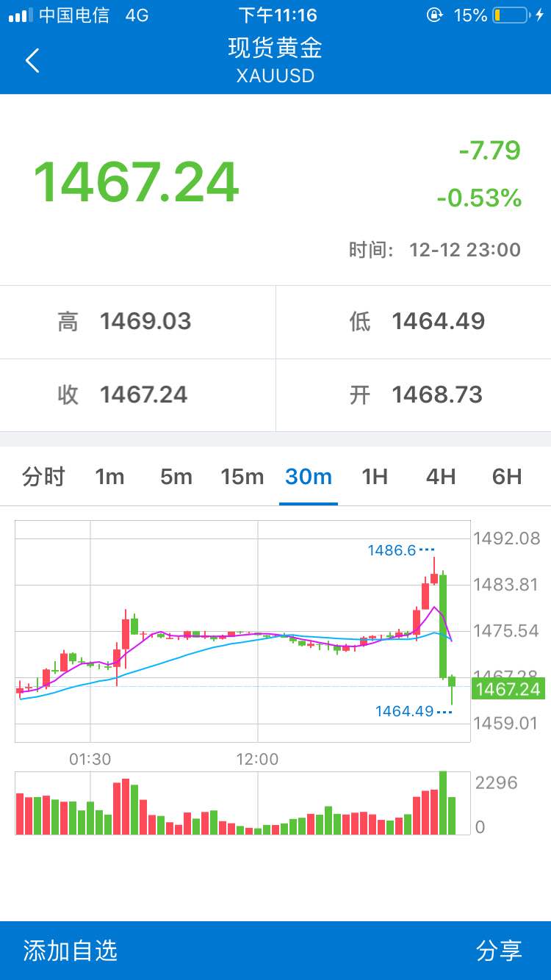This screenshot has height=980, width=551.
Task: Switch to the 5m timeframe
Action: point(176,477)
